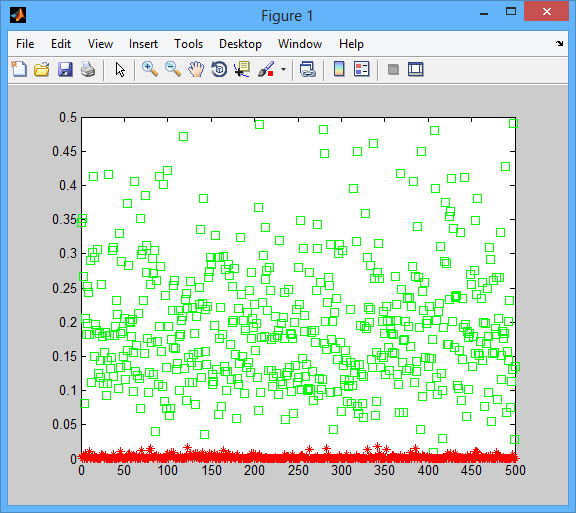This screenshot has height=513, width=576.
Task: Insert a legend via toolbar icon
Action: [362, 69]
